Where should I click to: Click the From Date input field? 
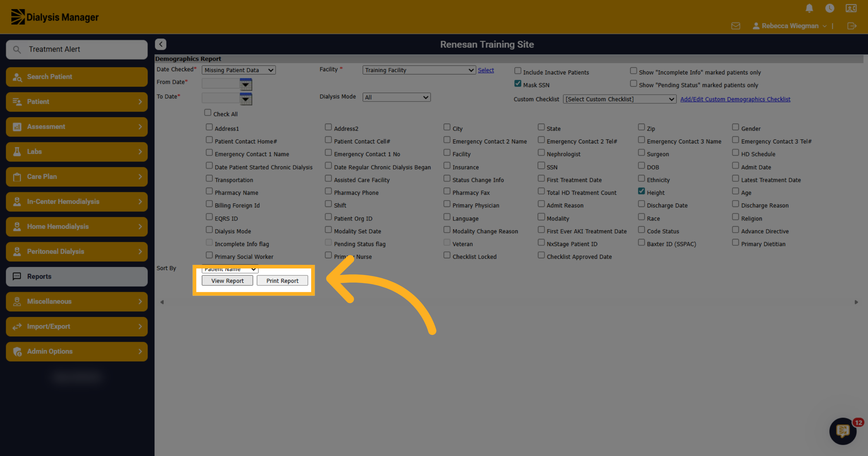coord(221,83)
